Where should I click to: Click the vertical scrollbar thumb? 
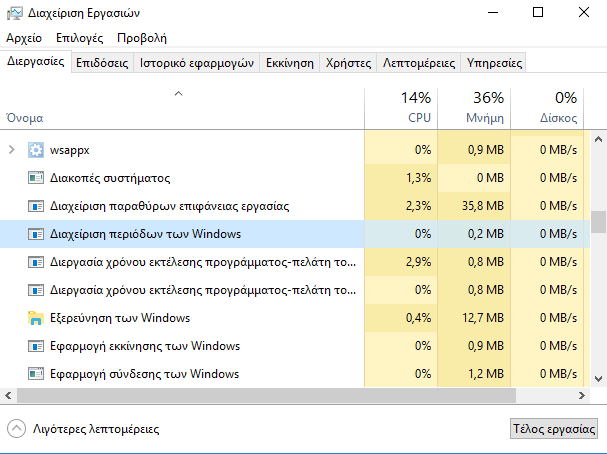pyautogui.click(x=598, y=222)
